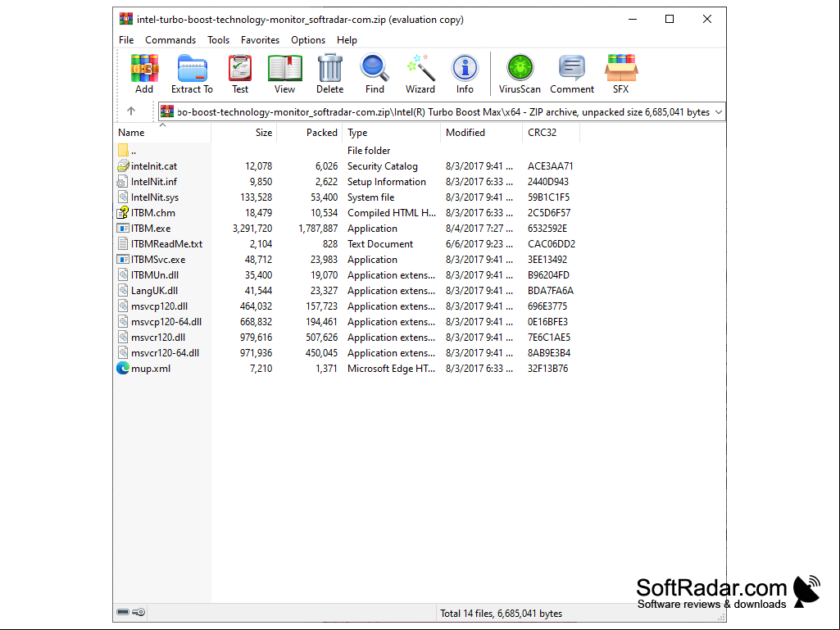Select ITBMUn.dll file name
This screenshot has width=840, height=630.
(x=155, y=274)
